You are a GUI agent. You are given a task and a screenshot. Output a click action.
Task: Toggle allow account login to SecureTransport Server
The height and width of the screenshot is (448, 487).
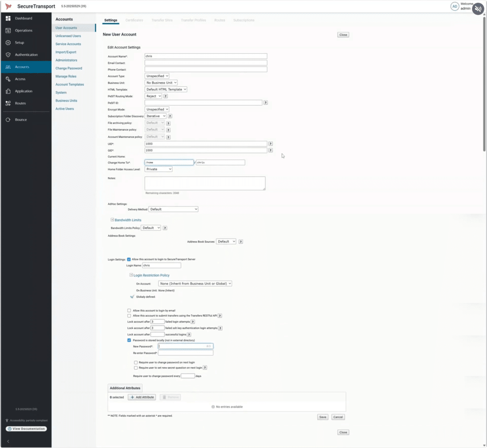[x=129, y=260]
